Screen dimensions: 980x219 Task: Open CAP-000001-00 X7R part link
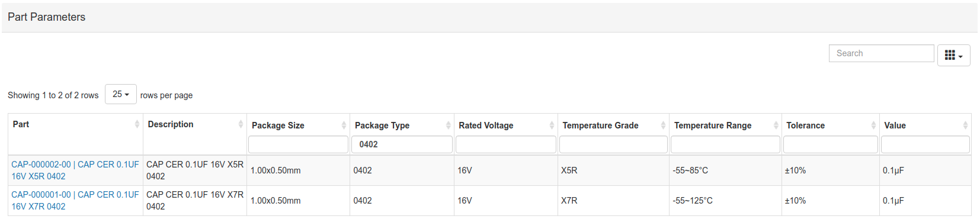click(x=75, y=201)
